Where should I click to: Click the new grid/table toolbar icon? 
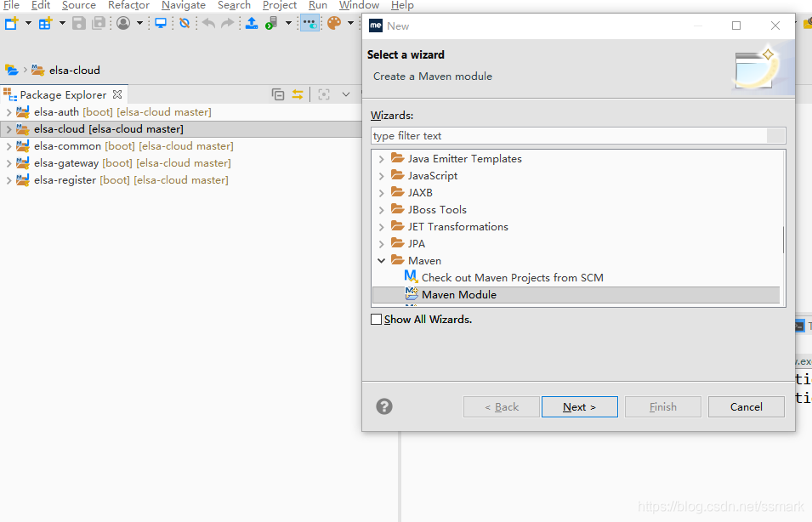(46, 23)
